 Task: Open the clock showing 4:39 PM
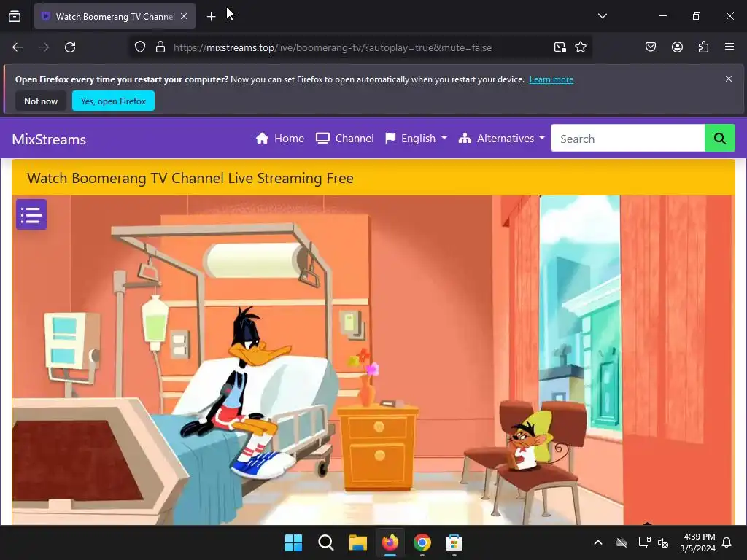[697, 542]
